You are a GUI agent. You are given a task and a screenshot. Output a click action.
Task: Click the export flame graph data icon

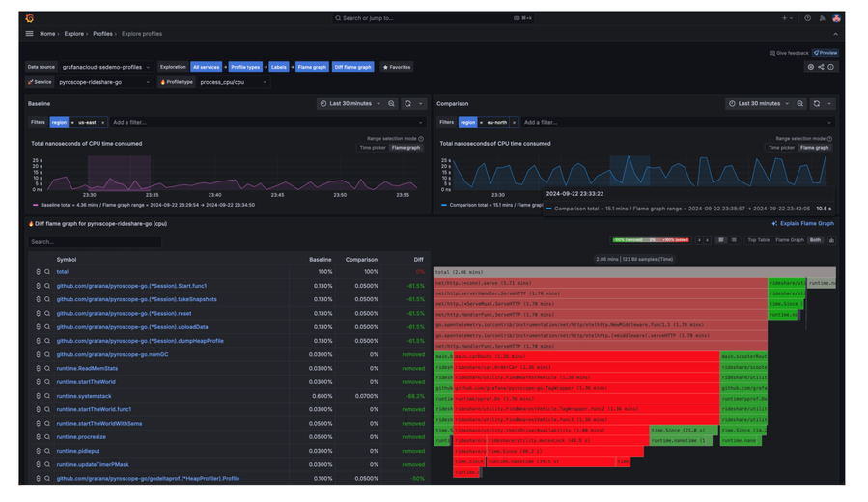tap(831, 240)
